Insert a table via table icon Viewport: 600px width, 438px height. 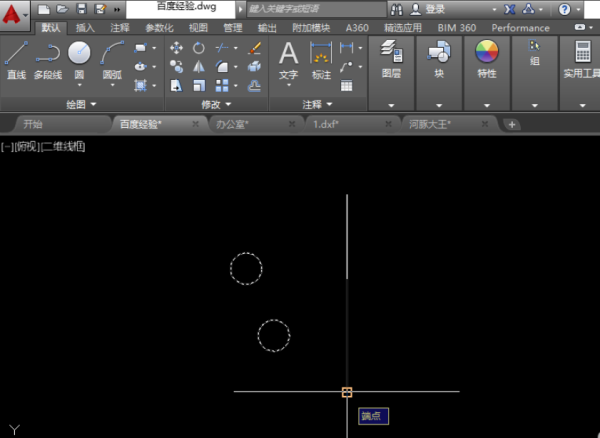click(x=346, y=86)
